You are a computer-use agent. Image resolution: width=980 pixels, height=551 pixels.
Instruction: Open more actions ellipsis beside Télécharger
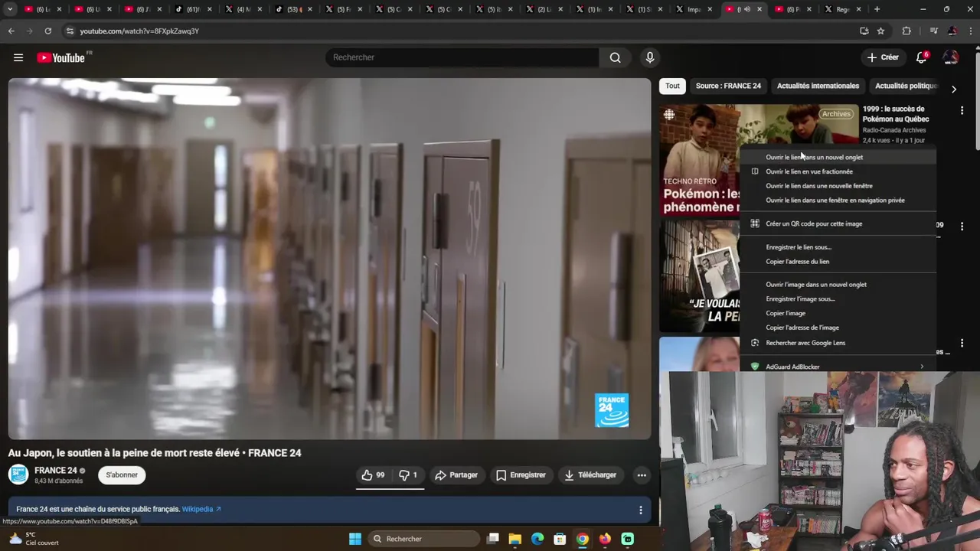pos(642,475)
